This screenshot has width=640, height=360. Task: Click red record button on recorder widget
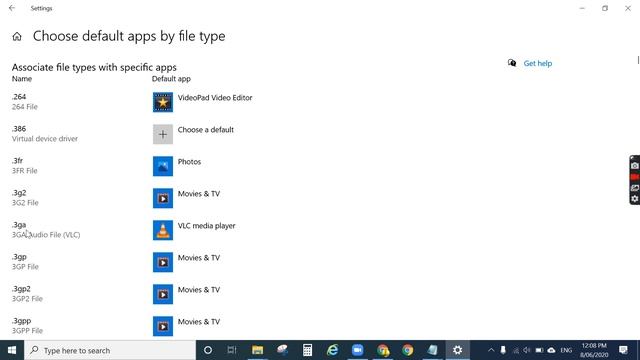pyautogui.click(x=635, y=177)
